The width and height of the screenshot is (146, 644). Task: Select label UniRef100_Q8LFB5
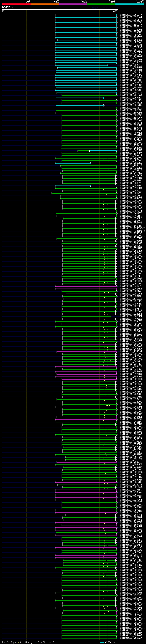pos(131,196)
